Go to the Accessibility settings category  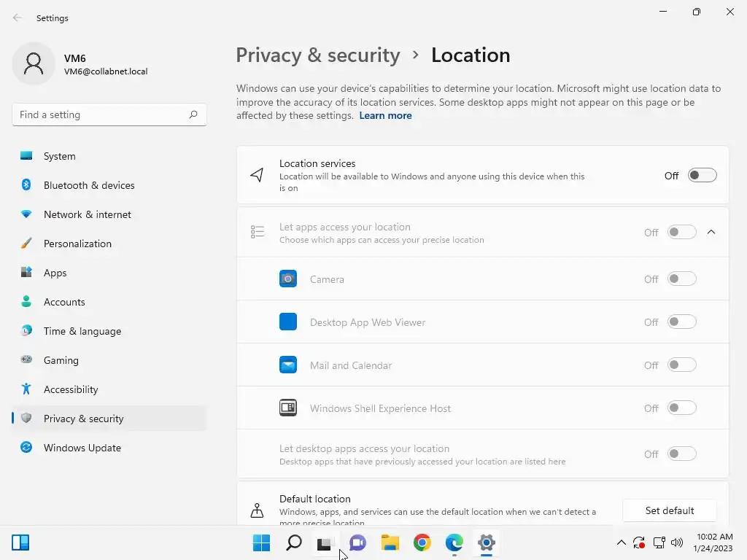click(x=71, y=389)
